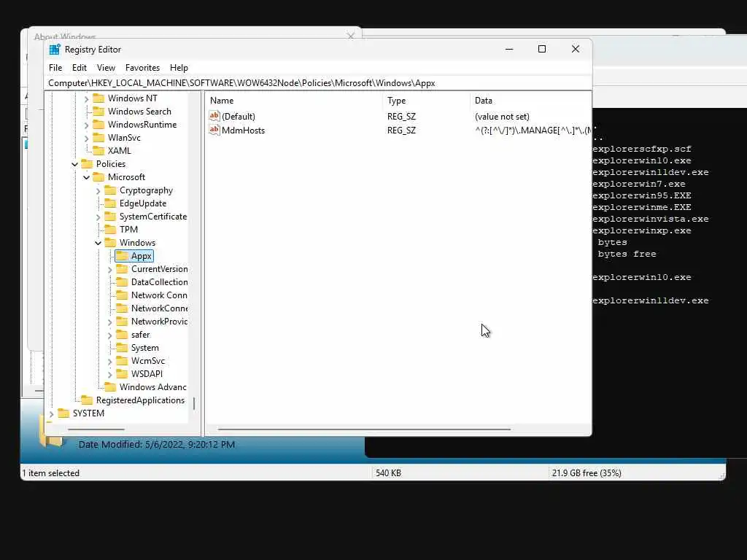
Task: Select the Windows Search folder icon
Action: pyautogui.click(x=98, y=112)
